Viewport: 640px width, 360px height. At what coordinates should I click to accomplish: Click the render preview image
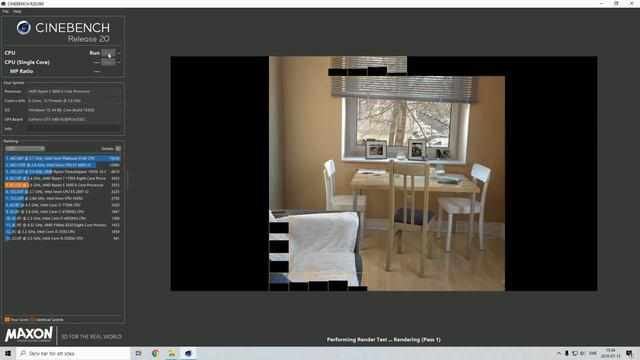pos(384,173)
